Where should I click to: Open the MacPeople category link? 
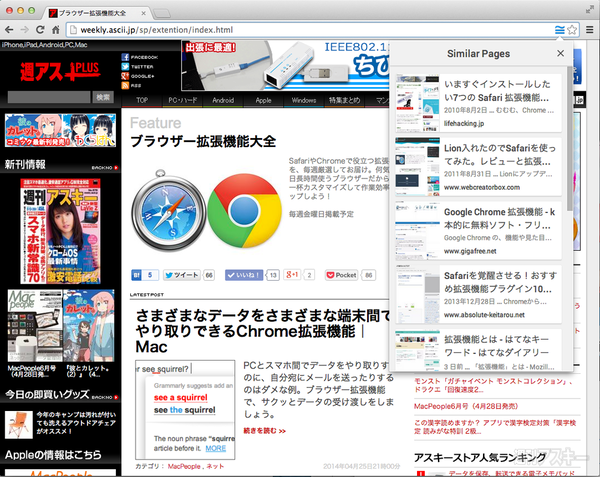tap(184, 466)
